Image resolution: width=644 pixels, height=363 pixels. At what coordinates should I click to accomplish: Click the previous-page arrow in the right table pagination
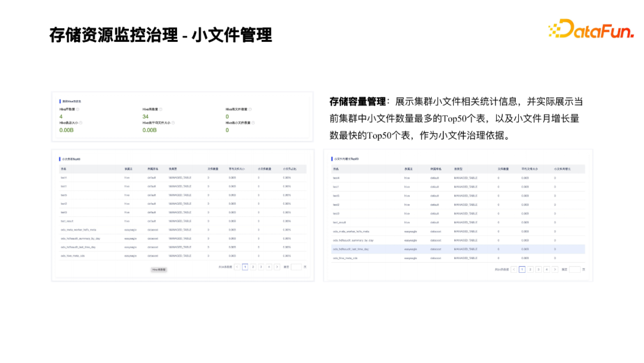coord(513,269)
